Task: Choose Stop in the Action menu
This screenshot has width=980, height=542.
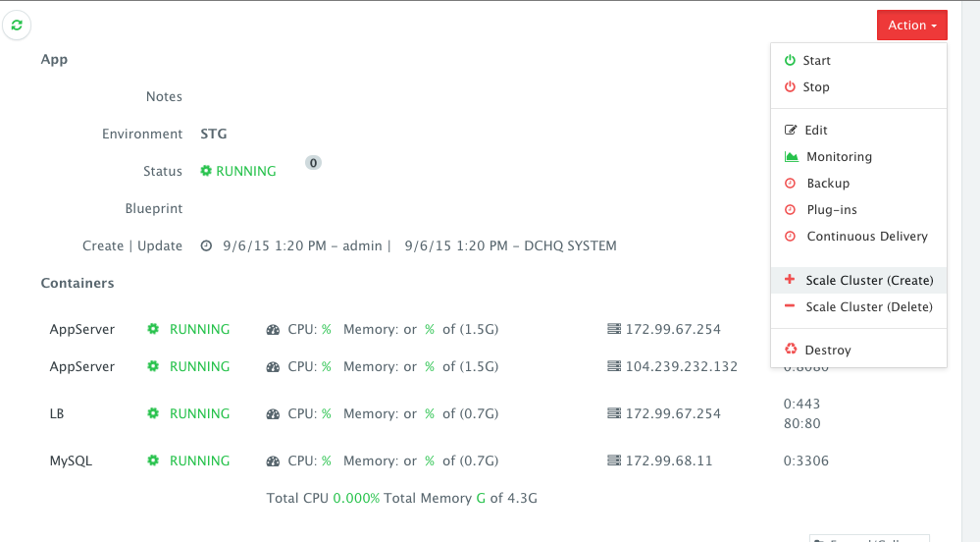Action: (x=815, y=87)
